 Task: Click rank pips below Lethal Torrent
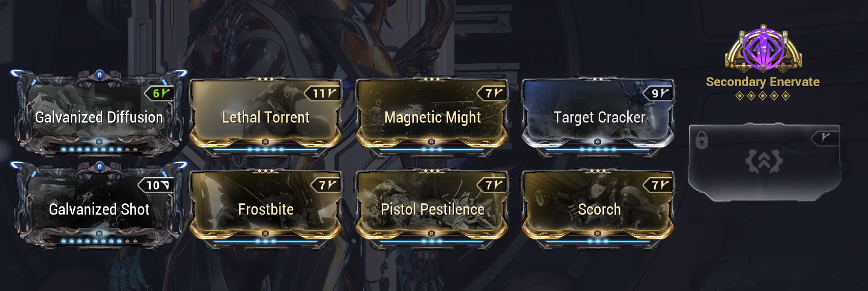[x=265, y=149]
